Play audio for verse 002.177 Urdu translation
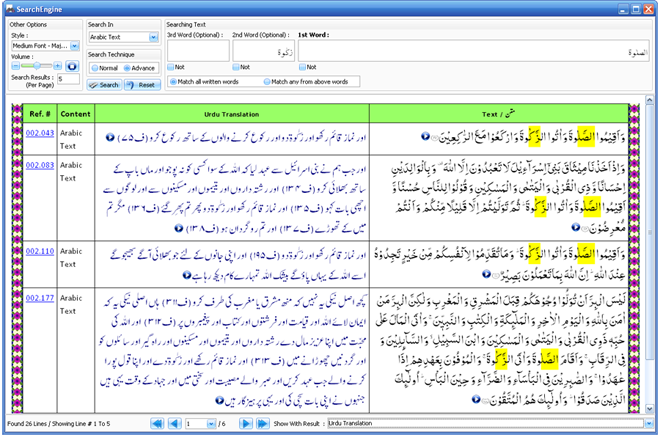660x440 pixels. tap(220, 400)
